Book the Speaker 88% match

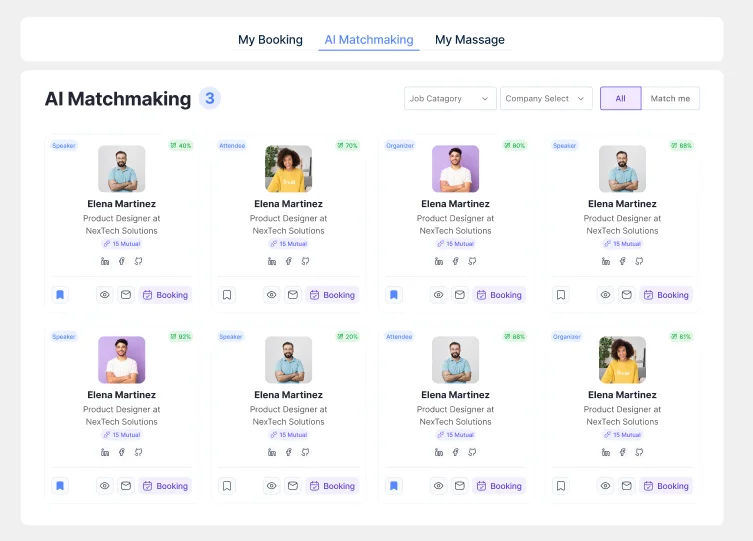(x=666, y=295)
